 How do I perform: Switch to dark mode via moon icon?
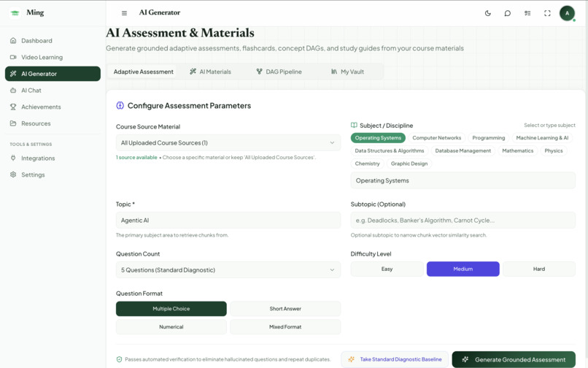click(x=488, y=13)
